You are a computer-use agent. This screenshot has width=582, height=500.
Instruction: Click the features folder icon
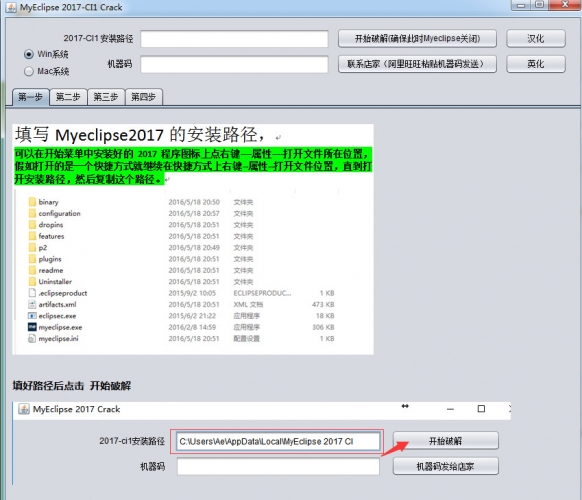pos(32,236)
